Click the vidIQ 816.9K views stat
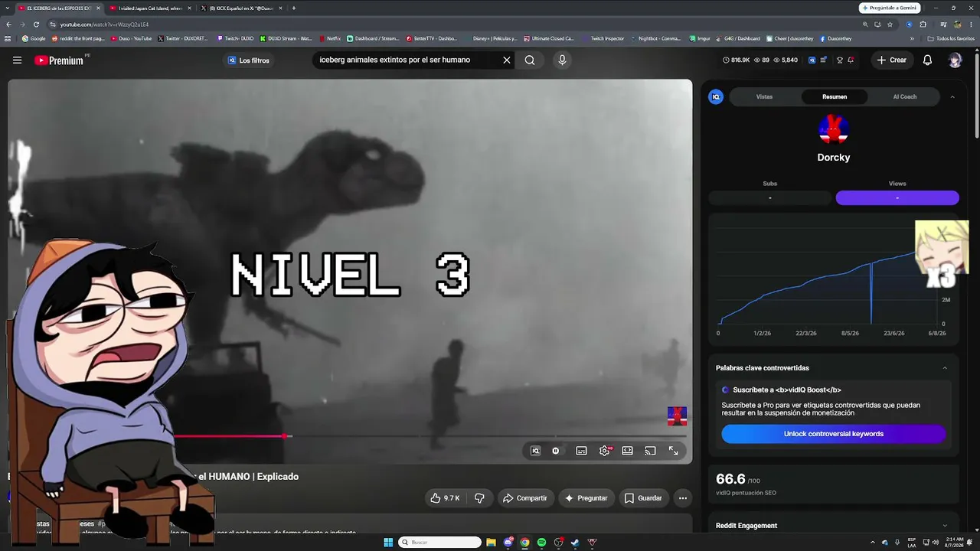Viewport: 980px width, 551px height. tap(737, 60)
